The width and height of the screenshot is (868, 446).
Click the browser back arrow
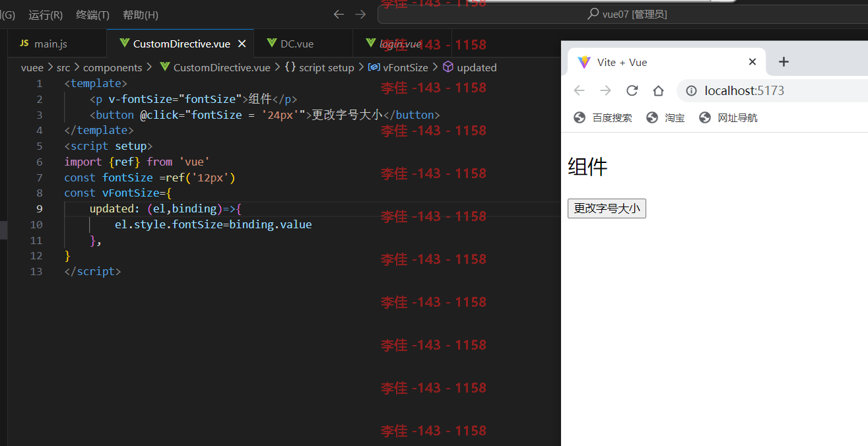pyautogui.click(x=579, y=90)
